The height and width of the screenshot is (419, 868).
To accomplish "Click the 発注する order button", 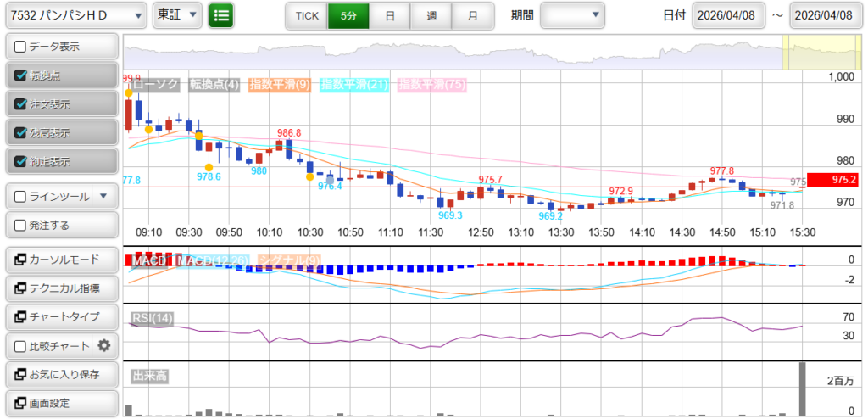I will point(61,225).
